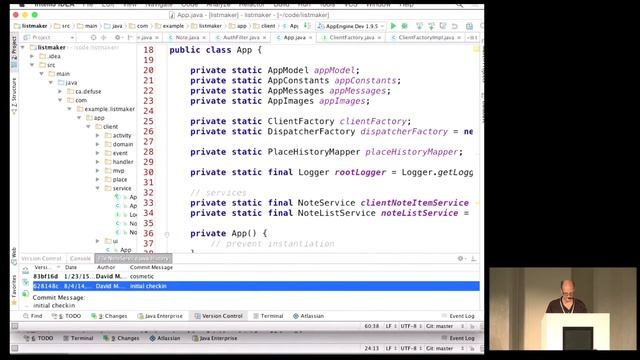Close the AuthFilter.java editor tab
640x360 pixels.
tap(264, 38)
